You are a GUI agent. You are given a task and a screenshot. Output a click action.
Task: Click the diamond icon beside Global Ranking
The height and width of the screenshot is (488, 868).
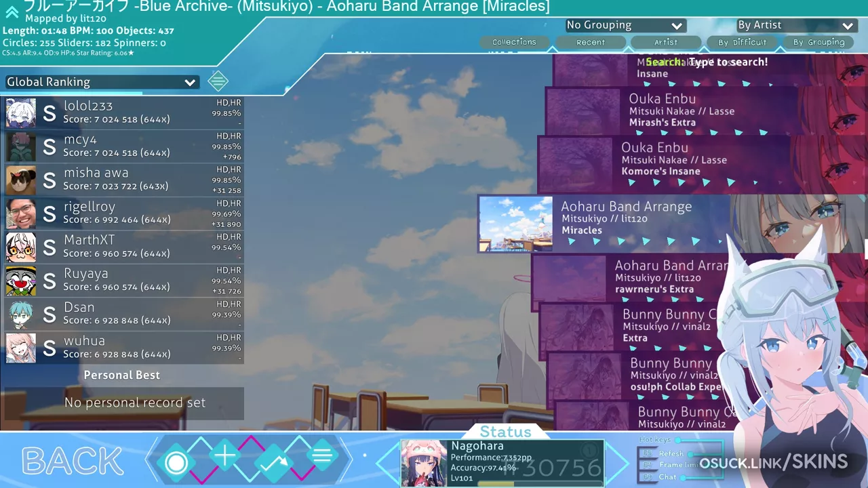coord(218,81)
